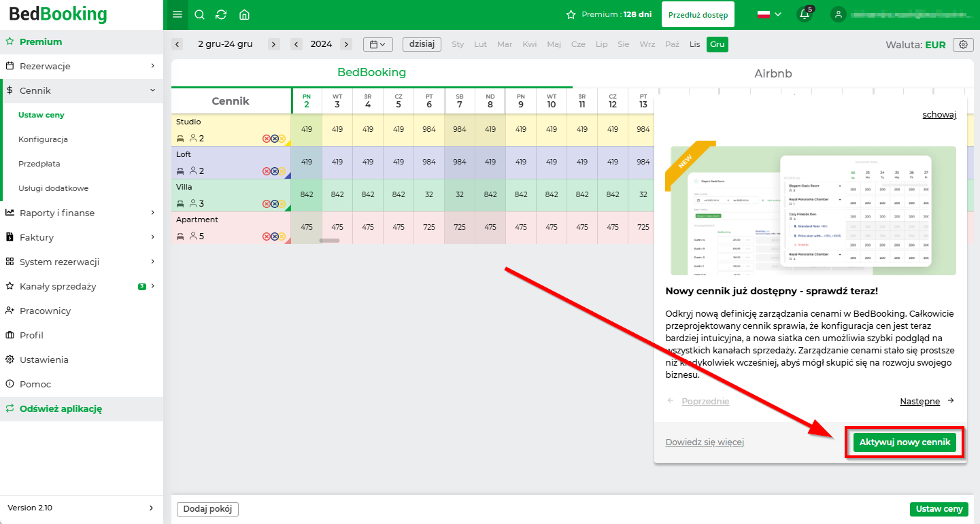
Task: Click red X circle in Apartment row
Action: (267, 237)
